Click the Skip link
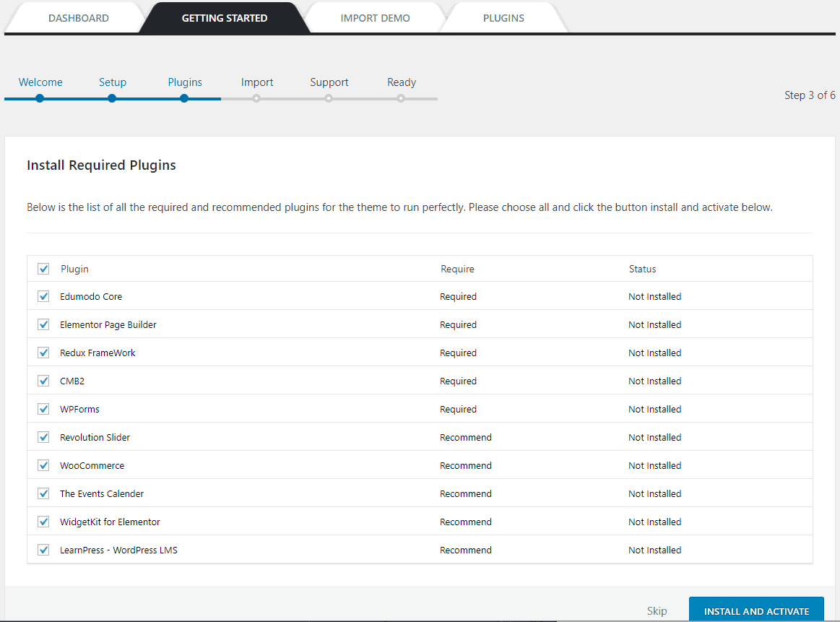Image resolution: width=840 pixels, height=622 pixels. [657, 611]
